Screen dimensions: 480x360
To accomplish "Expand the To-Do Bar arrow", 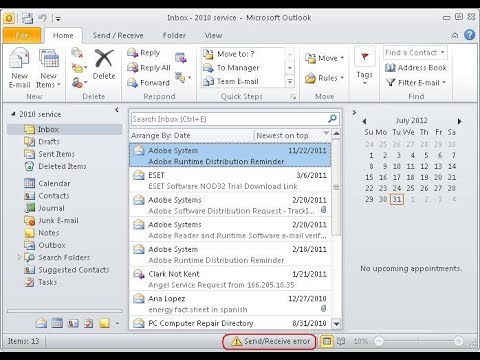I will point(354,113).
